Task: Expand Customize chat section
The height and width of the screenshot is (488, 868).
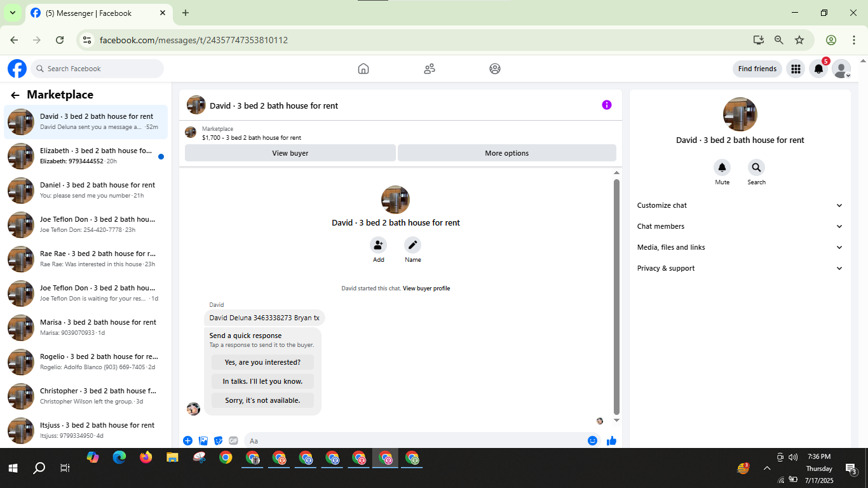Action: tap(740, 205)
